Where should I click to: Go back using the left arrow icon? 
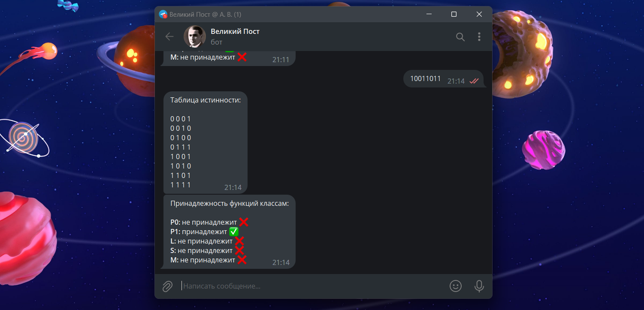[169, 37]
